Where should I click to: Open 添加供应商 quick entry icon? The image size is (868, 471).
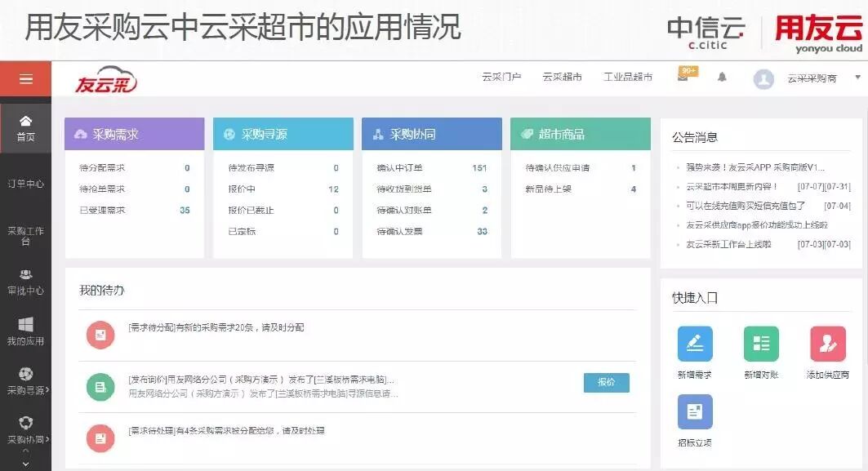click(x=828, y=344)
